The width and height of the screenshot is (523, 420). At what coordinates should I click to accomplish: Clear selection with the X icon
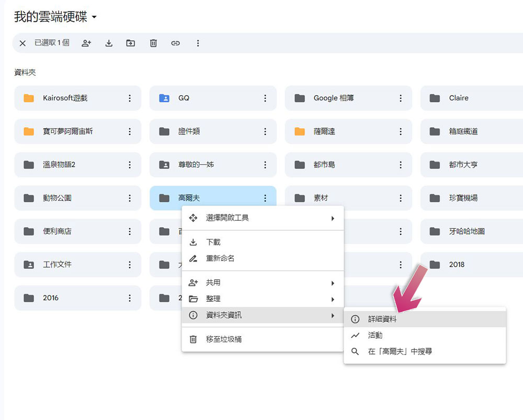click(22, 43)
